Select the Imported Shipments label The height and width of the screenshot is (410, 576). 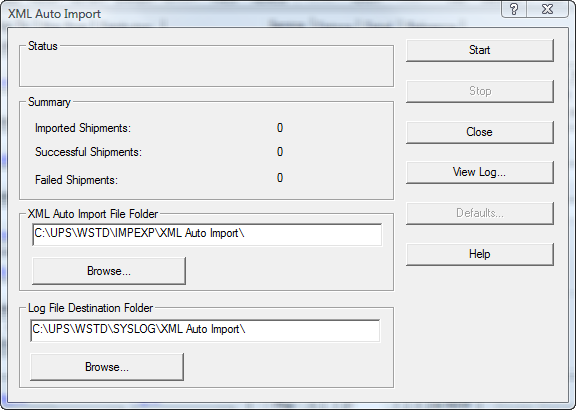tap(83, 128)
